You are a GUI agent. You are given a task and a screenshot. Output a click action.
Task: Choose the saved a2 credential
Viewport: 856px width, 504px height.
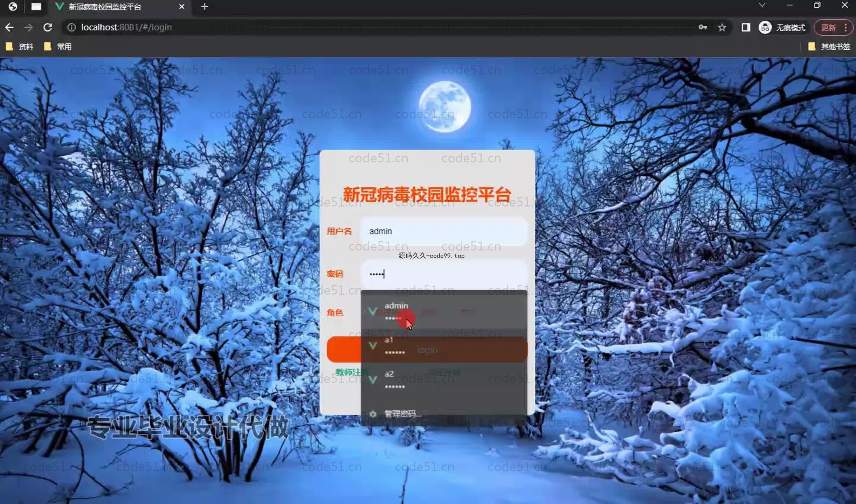444,380
